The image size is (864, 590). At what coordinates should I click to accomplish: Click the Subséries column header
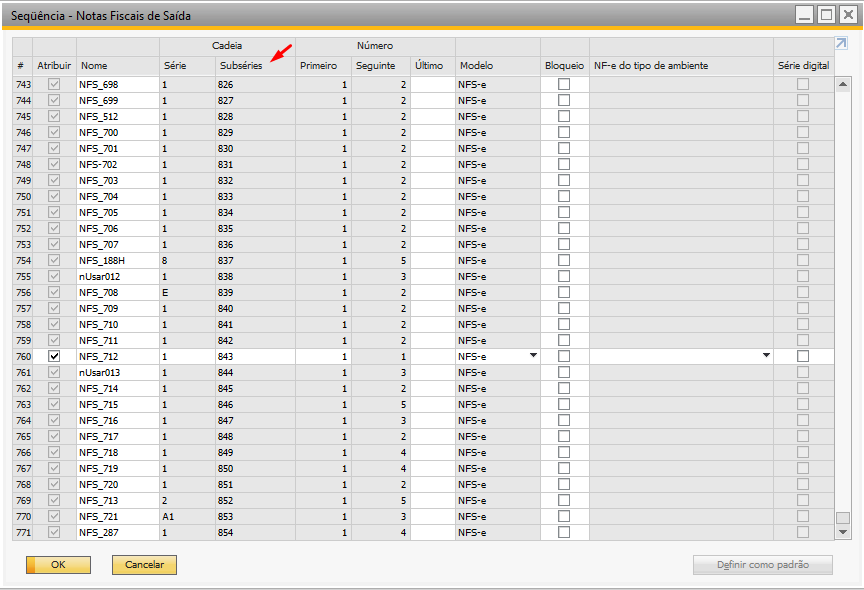[241, 65]
